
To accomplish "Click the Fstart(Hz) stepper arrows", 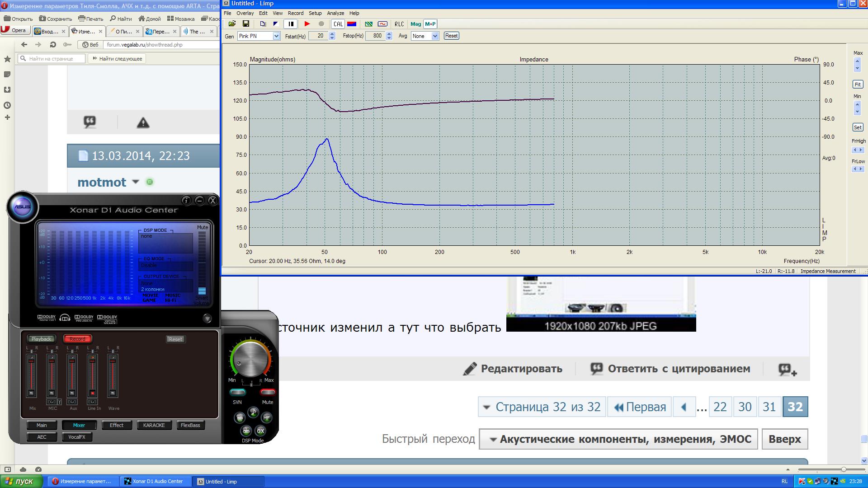I will click(332, 36).
